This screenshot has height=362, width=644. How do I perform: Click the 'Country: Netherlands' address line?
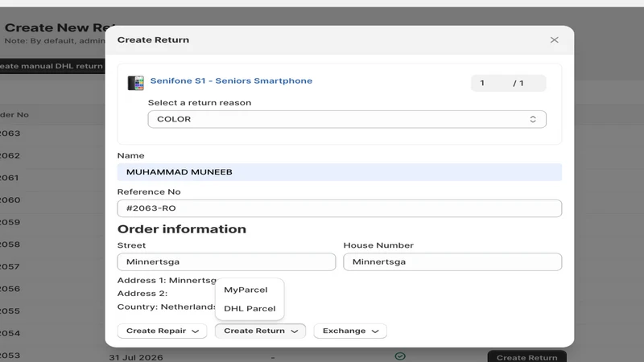pyautogui.click(x=167, y=307)
